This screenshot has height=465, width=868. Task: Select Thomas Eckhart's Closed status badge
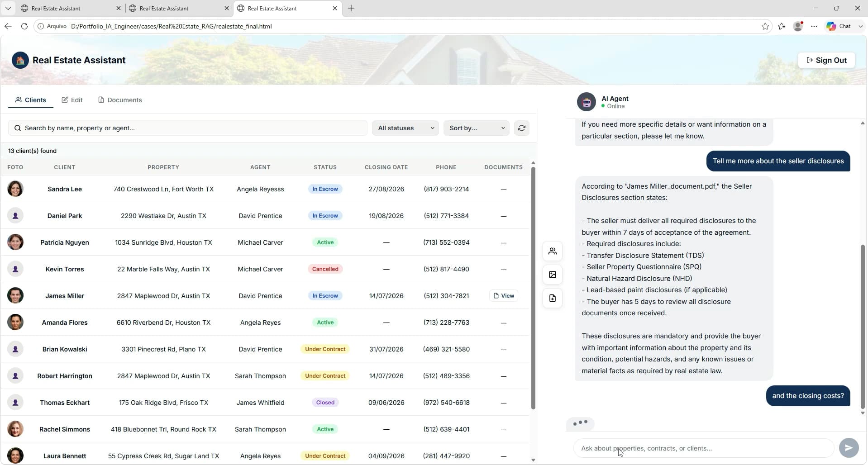coord(325,402)
